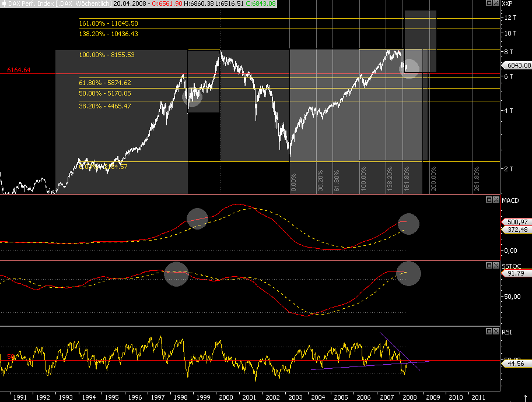Click the SSTOC panel name label
Screen dimensions: 532x402
(512, 266)
